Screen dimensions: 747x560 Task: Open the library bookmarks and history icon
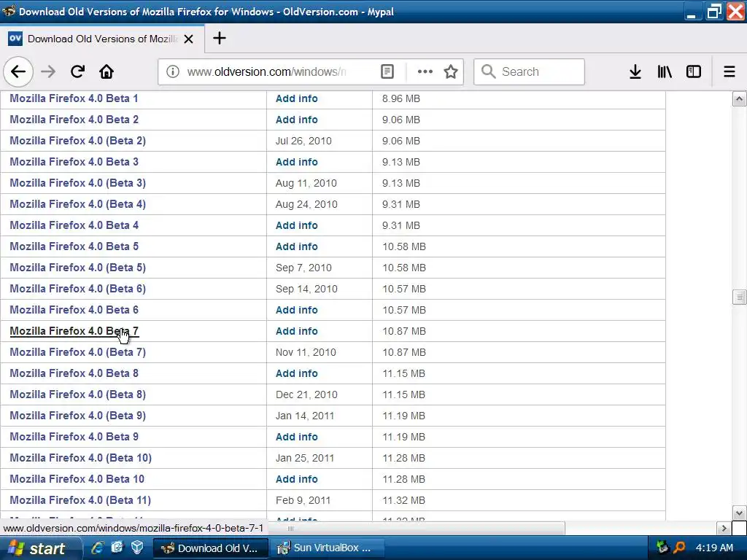665,72
